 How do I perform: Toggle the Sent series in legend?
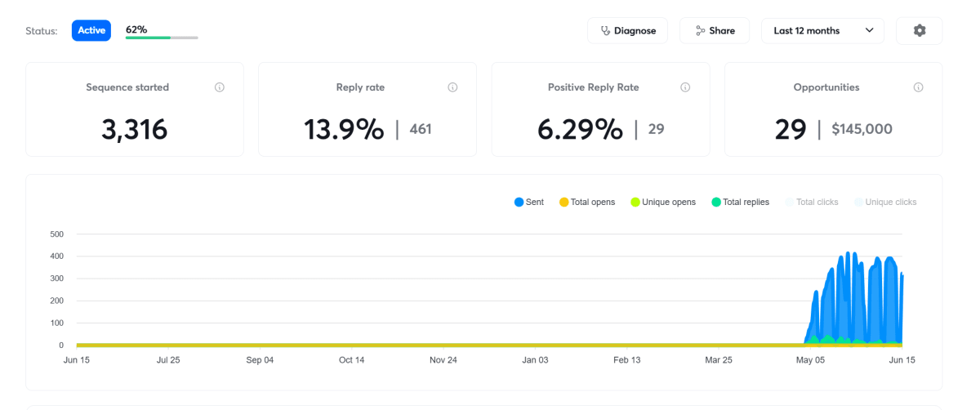[529, 202]
